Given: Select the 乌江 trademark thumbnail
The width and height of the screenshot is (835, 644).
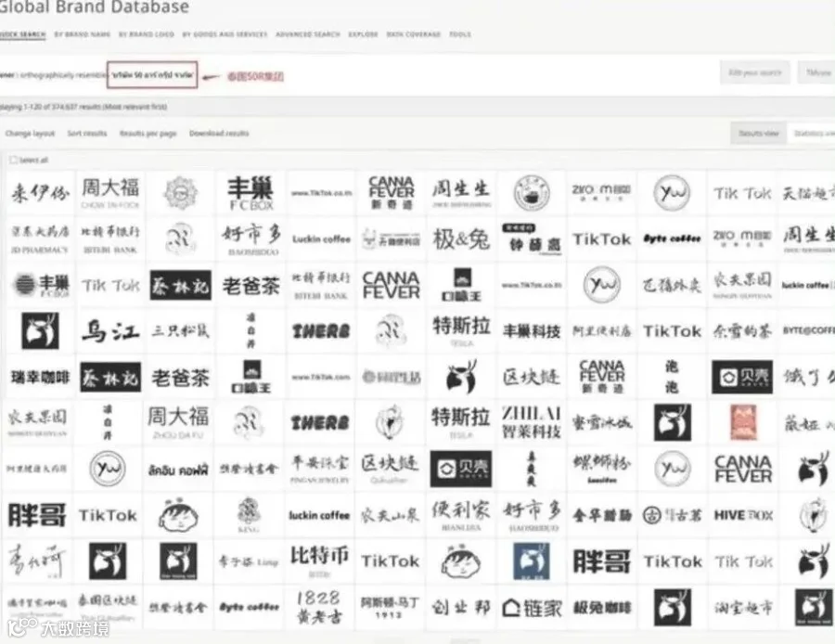Looking at the screenshot, I should [x=110, y=330].
